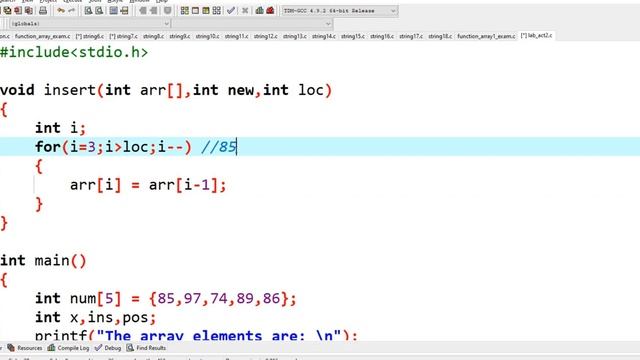Screen dimensions: 640x360
Task: Open the Compile Log bottom tab
Action: [x=69, y=348]
